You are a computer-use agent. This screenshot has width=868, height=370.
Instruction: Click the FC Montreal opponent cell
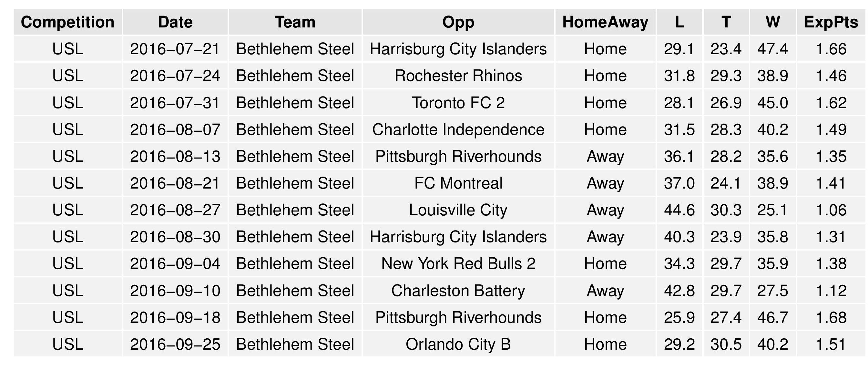(458, 183)
